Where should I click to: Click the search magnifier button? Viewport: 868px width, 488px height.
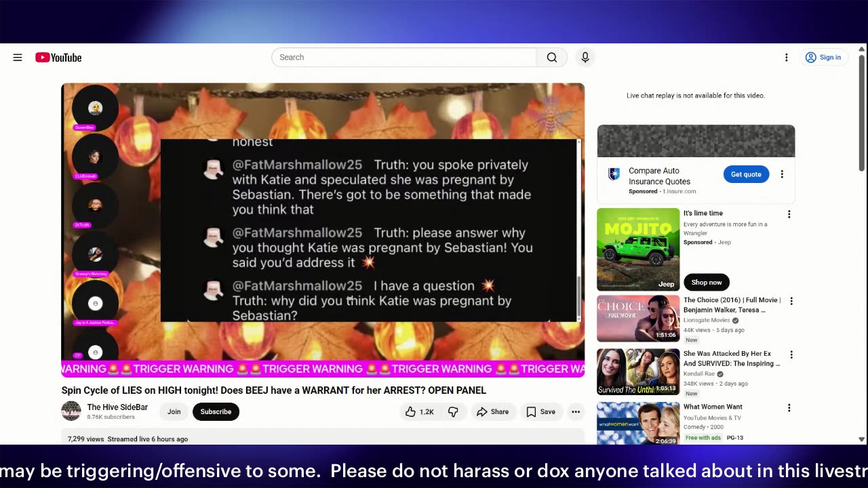pyautogui.click(x=552, y=58)
